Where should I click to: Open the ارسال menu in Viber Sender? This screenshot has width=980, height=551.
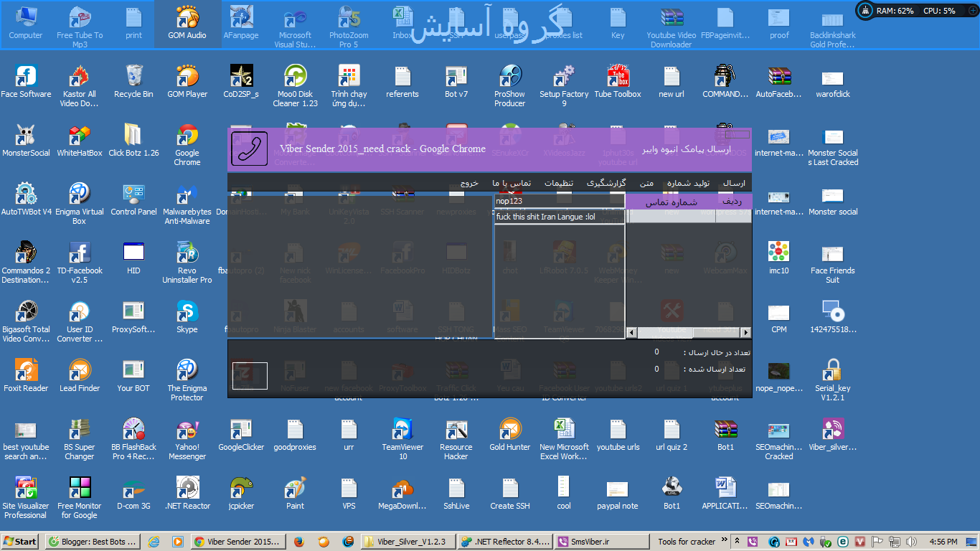tap(734, 183)
